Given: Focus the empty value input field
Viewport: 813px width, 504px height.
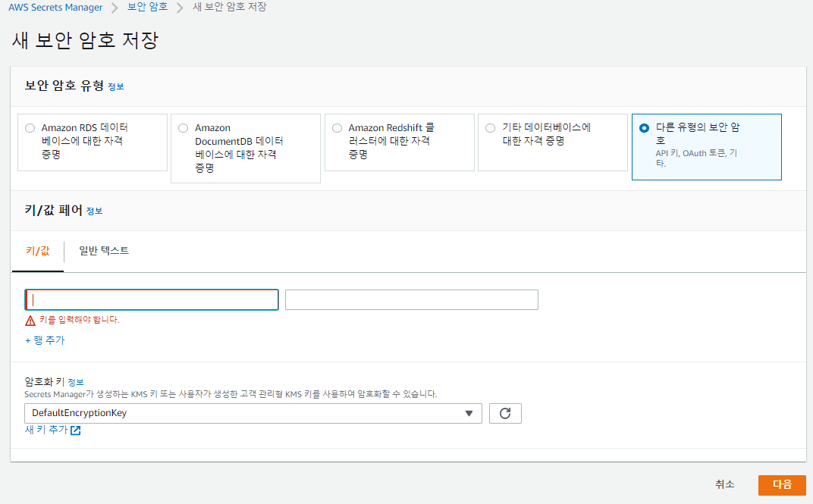Looking at the screenshot, I should point(412,300).
